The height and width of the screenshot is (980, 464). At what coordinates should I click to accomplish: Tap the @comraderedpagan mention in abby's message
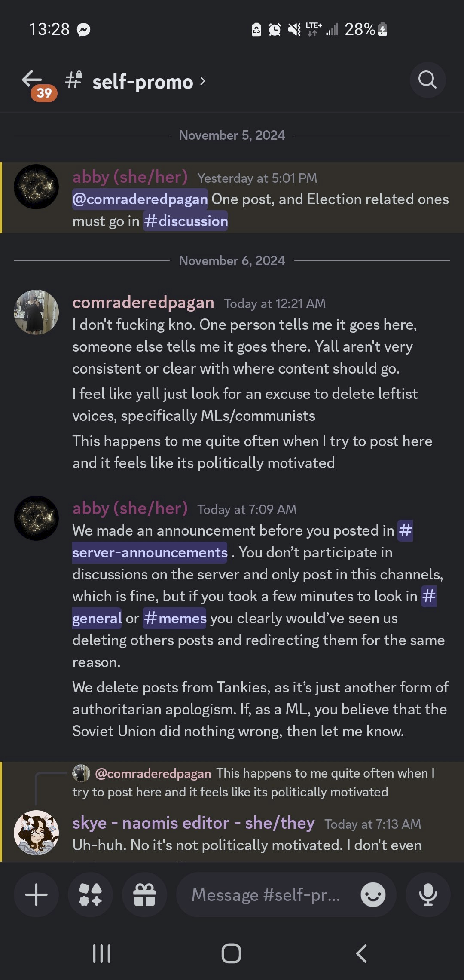pyautogui.click(x=140, y=199)
